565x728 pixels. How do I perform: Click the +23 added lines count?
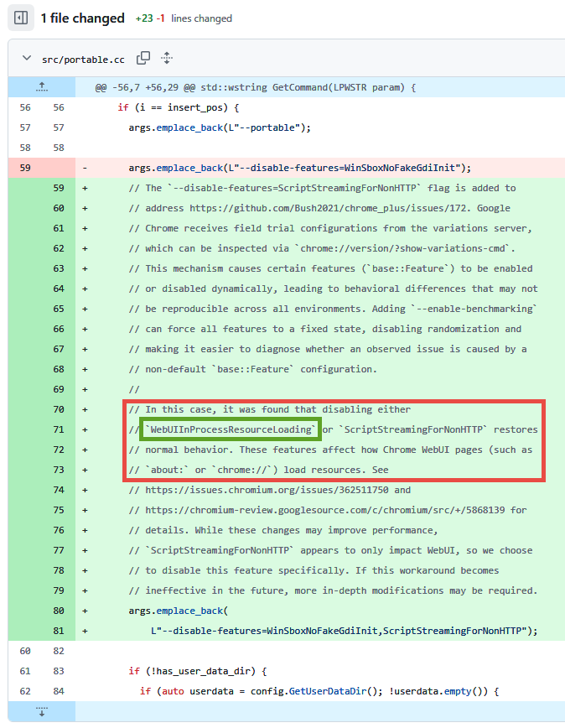tap(143, 18)
